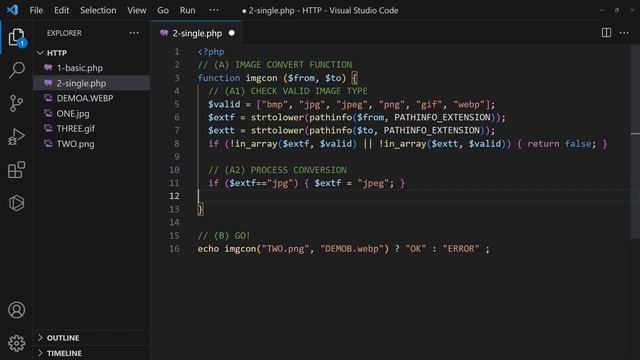Open the Run and Debug view
Screen dimensions: 640x360
[16, 137]
